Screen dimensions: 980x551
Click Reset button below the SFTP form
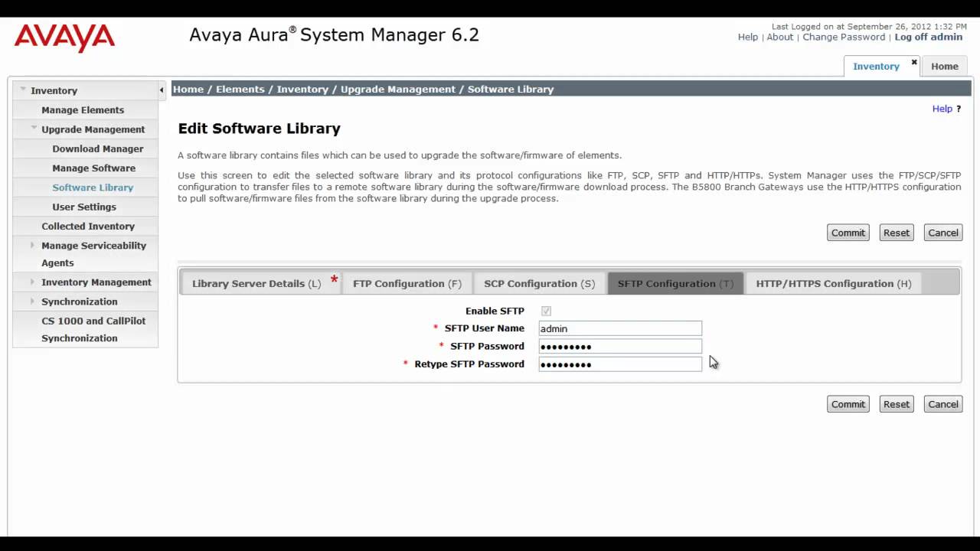[x=897, y=404]
